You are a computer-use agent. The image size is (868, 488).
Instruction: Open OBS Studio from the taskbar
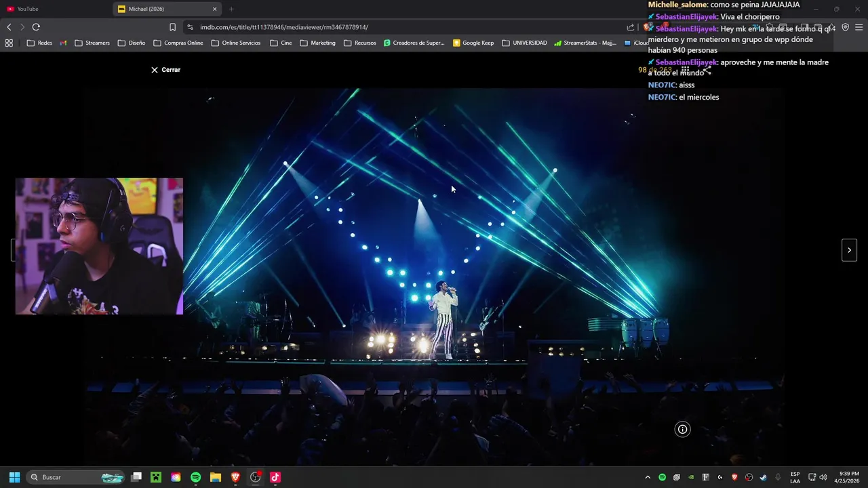256,477
